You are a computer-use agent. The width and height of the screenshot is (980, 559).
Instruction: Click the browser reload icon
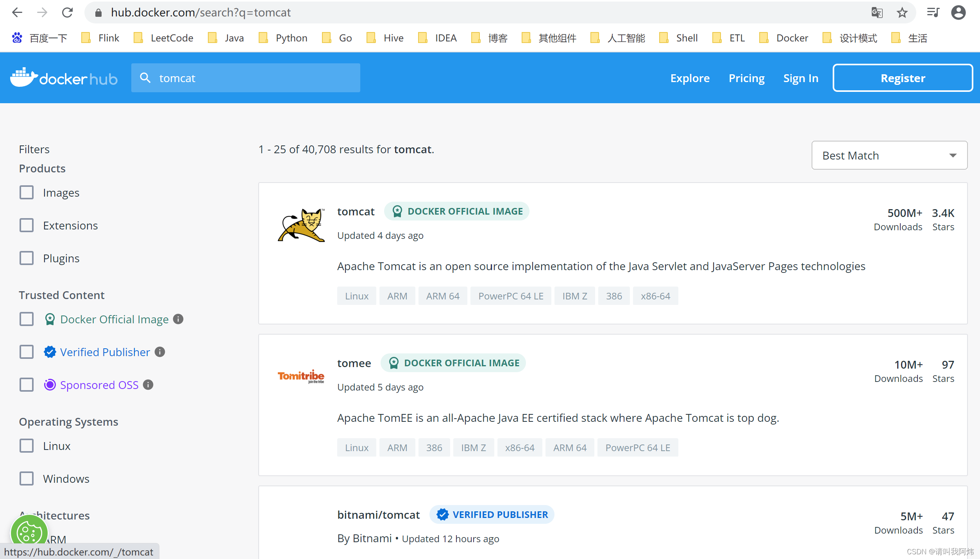coord(68,13)
